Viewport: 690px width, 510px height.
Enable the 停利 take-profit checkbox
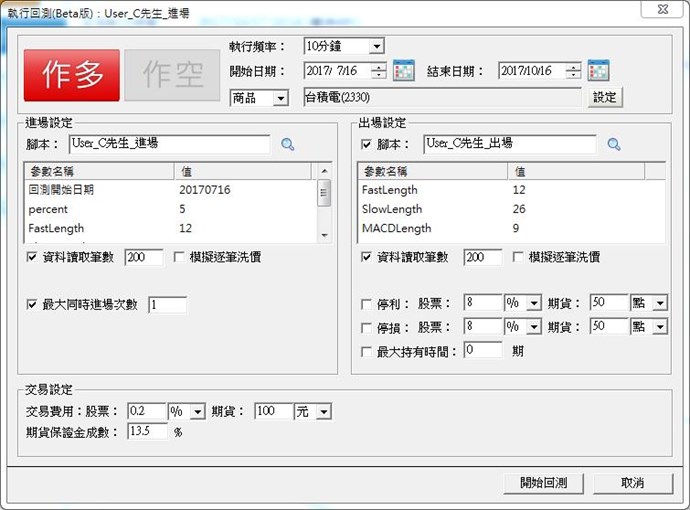(x=366, y=303)
